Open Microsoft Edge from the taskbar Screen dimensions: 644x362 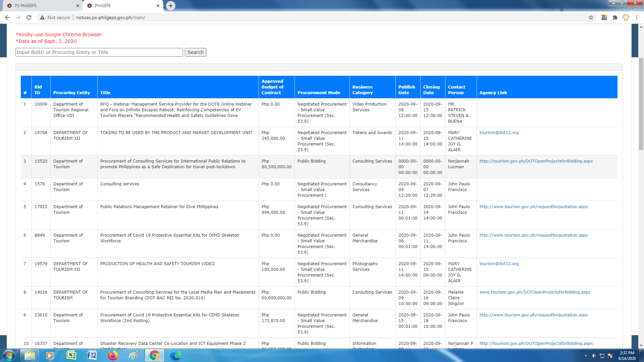[175, 355]
